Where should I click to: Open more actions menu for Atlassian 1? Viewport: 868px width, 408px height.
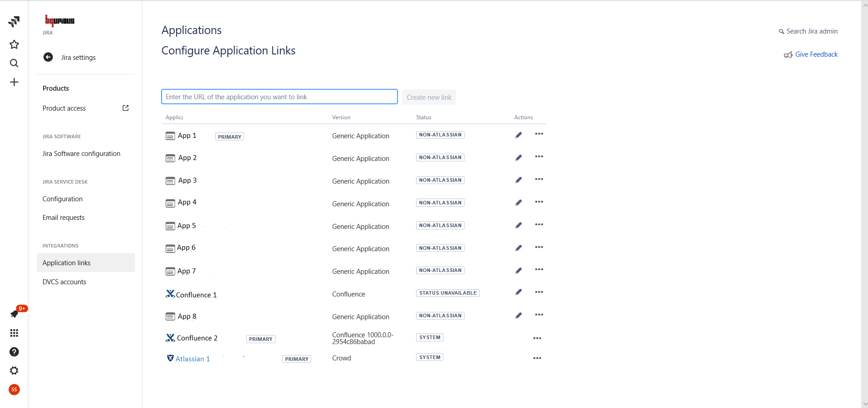coord(537,358)
